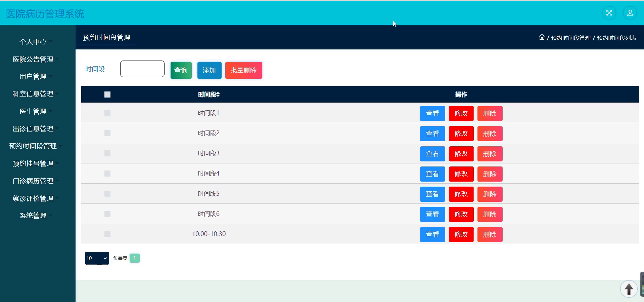Click the 操作 column header
This screenshot has height=302, width=644.
(x=461, y=95)
